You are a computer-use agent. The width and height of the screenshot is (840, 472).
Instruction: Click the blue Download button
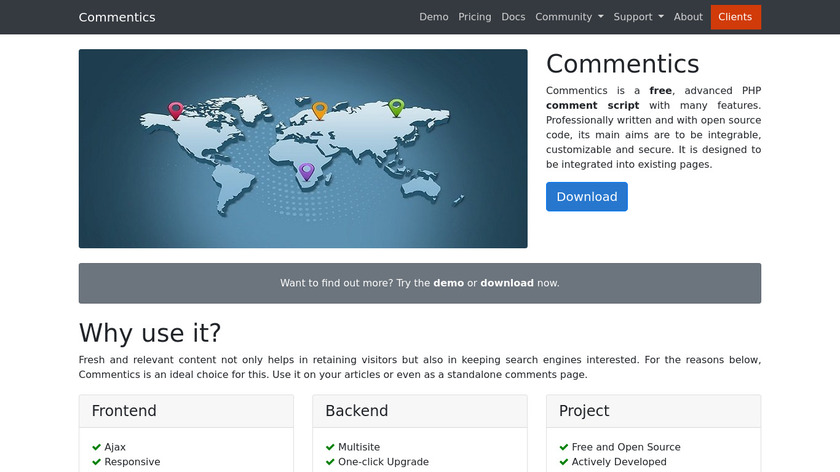pos(587,197)
